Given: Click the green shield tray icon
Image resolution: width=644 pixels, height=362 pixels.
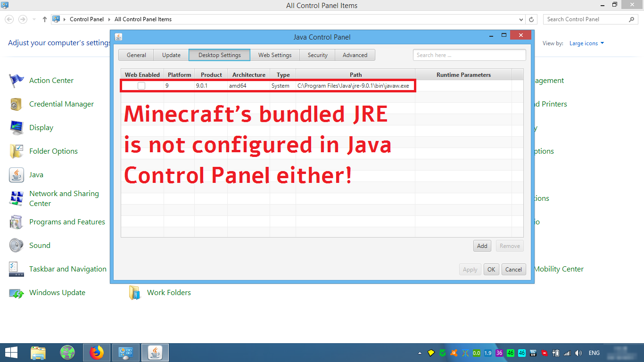Looking at the screenshot, I should (443, 353).
